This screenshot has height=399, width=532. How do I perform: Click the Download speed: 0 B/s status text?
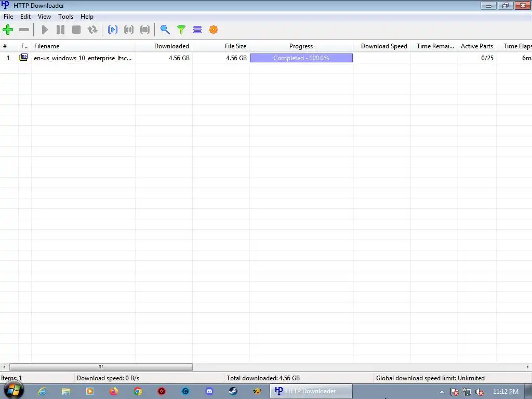coord(108,378)
